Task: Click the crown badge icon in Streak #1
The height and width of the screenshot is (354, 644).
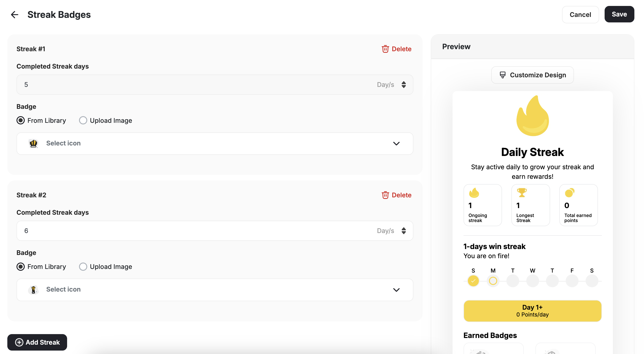Action: click(33, 143)
